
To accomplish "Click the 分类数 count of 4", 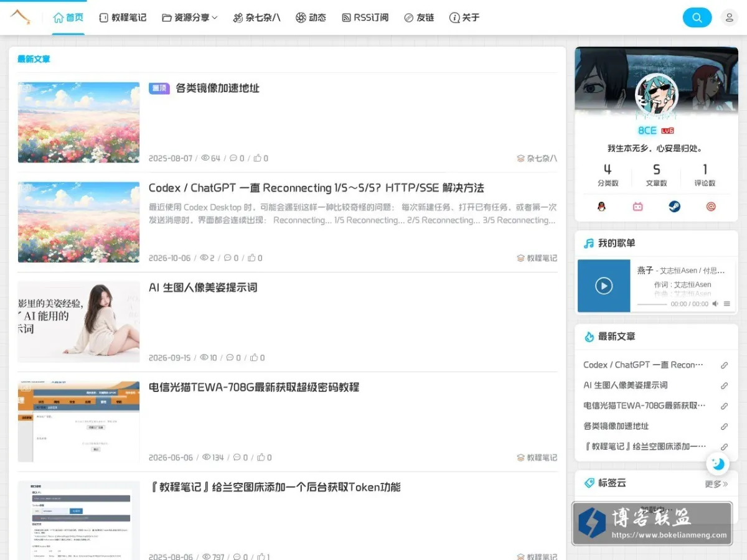I will tap(608, 169).
